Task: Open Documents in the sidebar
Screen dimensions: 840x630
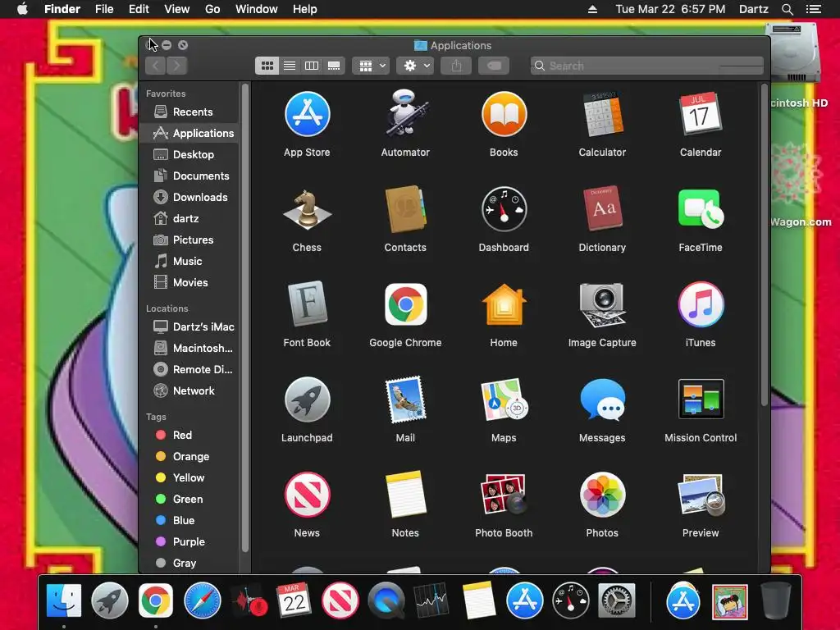Action: 189,176
